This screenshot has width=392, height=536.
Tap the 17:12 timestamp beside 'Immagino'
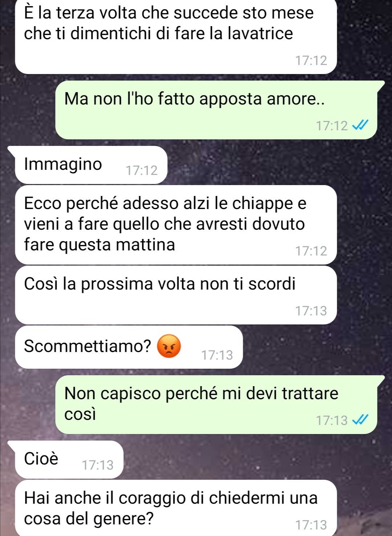pyautogui.click(x=142, y=170)
